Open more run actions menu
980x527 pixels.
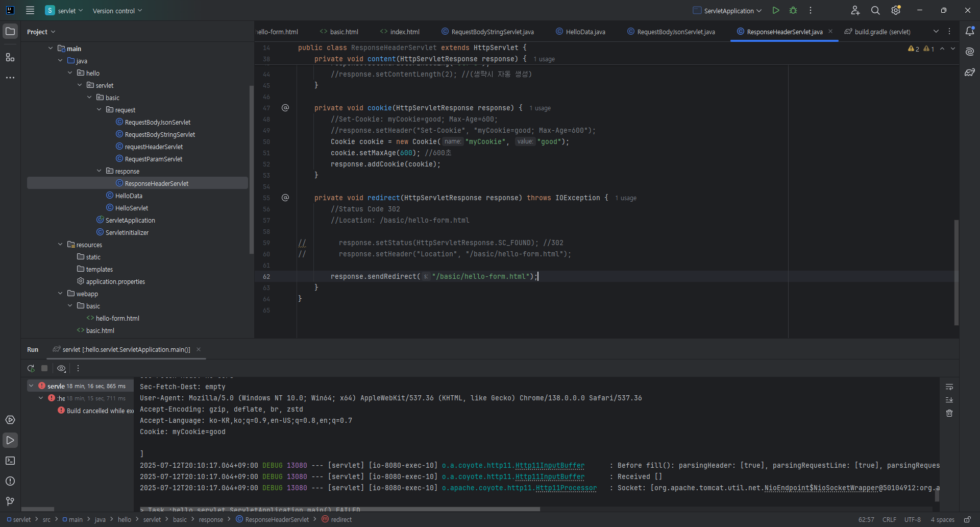click(811, 10)
